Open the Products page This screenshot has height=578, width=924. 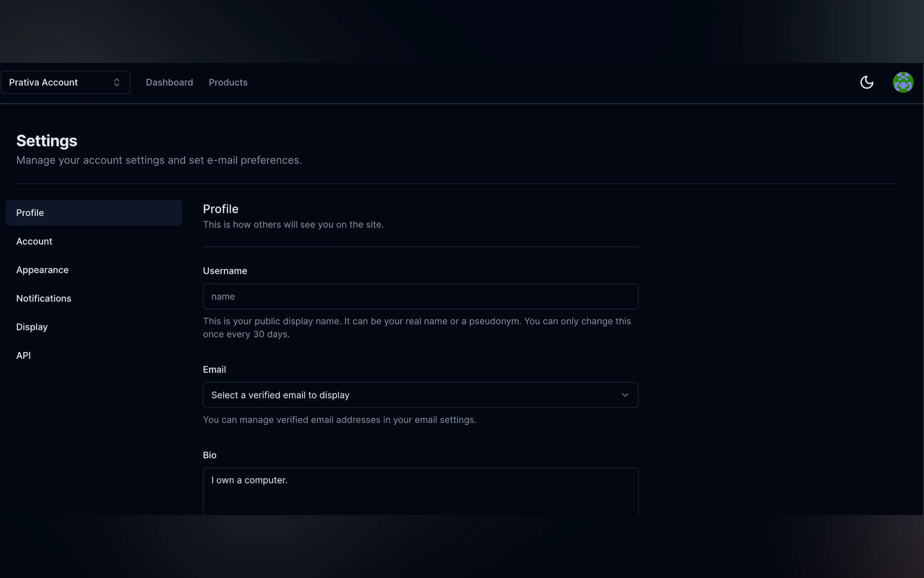[x=228, y=82]
